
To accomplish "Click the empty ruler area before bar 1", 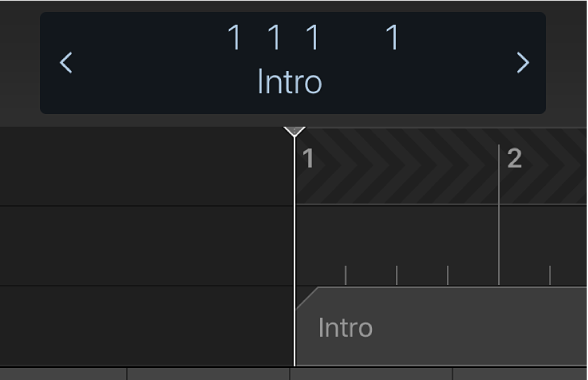I will tap(146, 167).
